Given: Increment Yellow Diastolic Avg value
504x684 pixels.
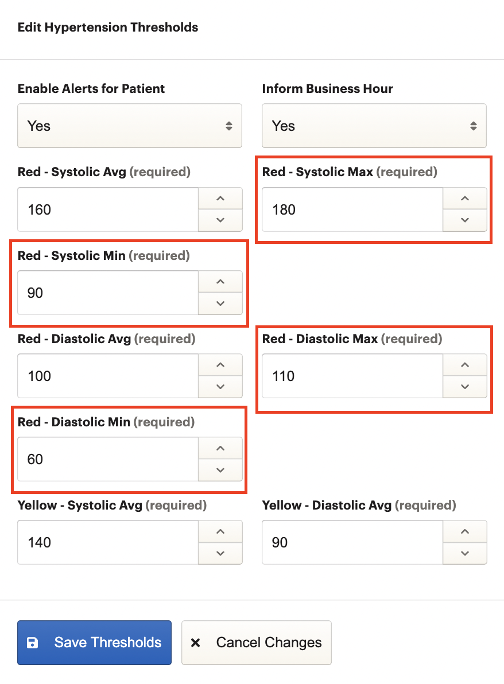Looking at the screenshot, I should pos(465,532).
